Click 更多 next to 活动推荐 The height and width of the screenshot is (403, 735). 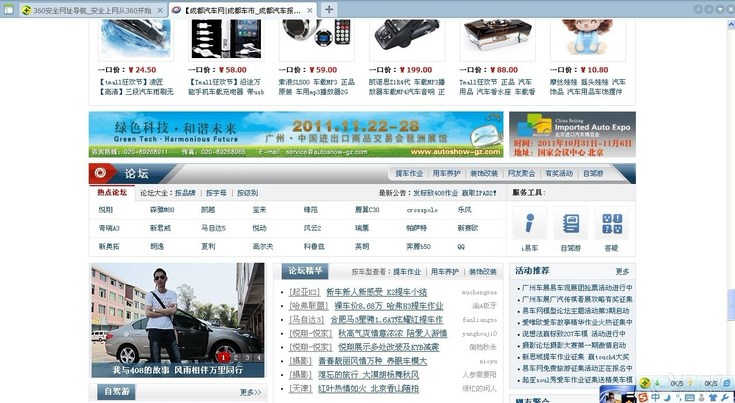[x=622, y=271]
